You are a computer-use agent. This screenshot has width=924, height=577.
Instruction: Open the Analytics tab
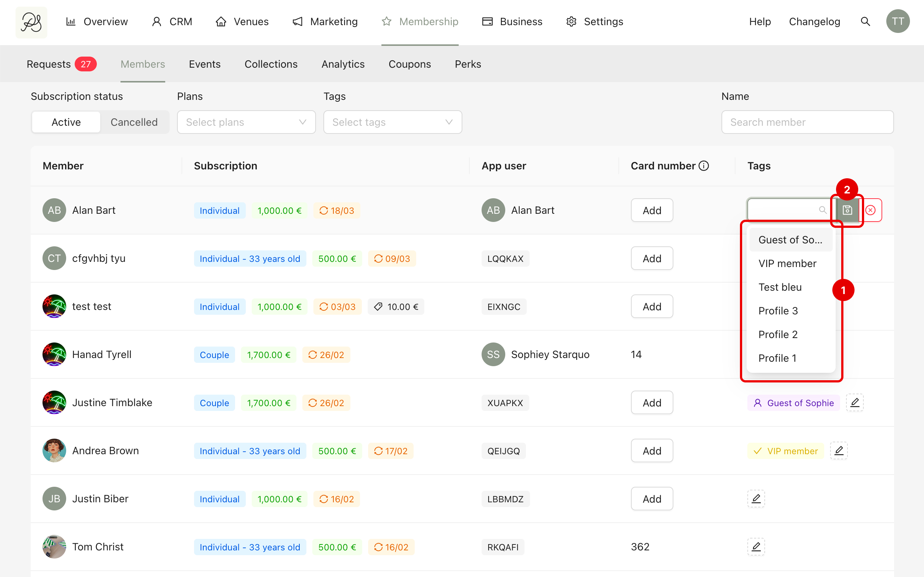343,64
